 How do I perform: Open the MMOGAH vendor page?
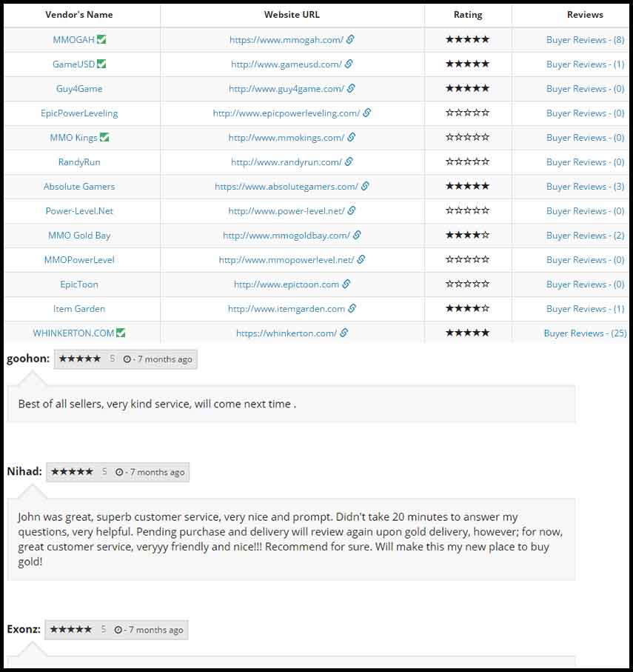[x=73, y=39]
